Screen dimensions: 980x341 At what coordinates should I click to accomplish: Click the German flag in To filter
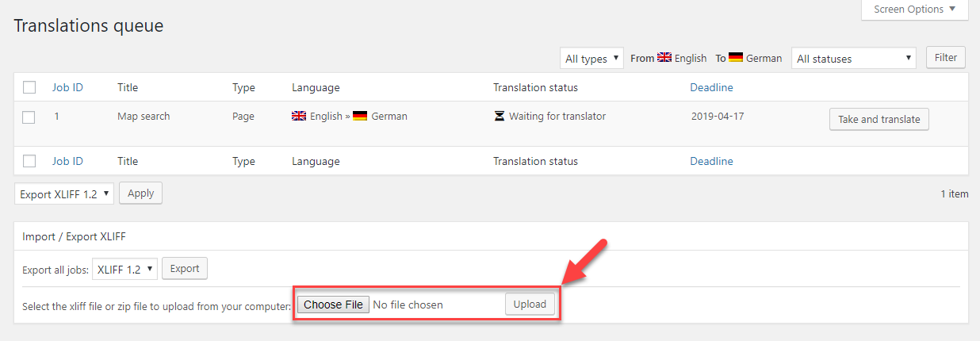[x=736, y=57]
